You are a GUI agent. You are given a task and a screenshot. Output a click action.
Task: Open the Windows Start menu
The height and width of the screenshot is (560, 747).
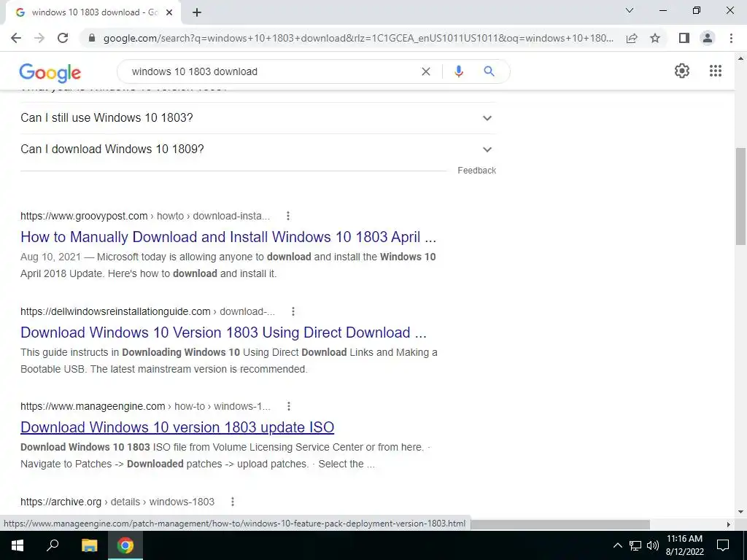pyautogui.click(x=18, y=545)
